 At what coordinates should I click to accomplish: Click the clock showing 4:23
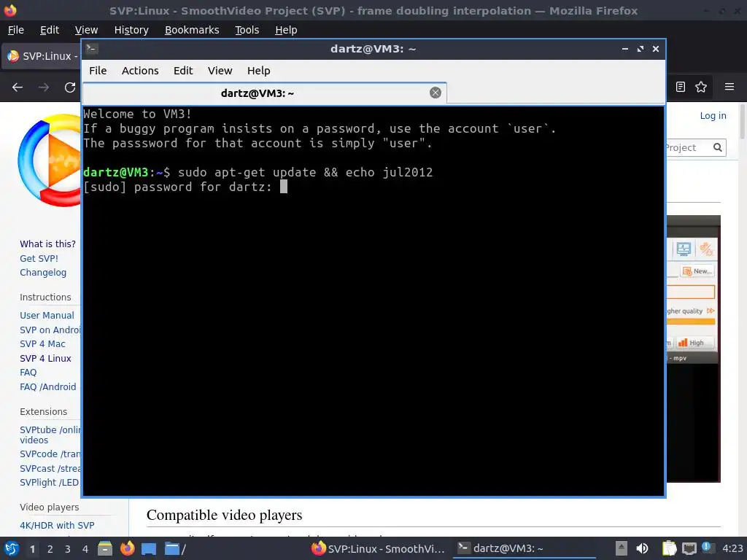tap(732, 548)
